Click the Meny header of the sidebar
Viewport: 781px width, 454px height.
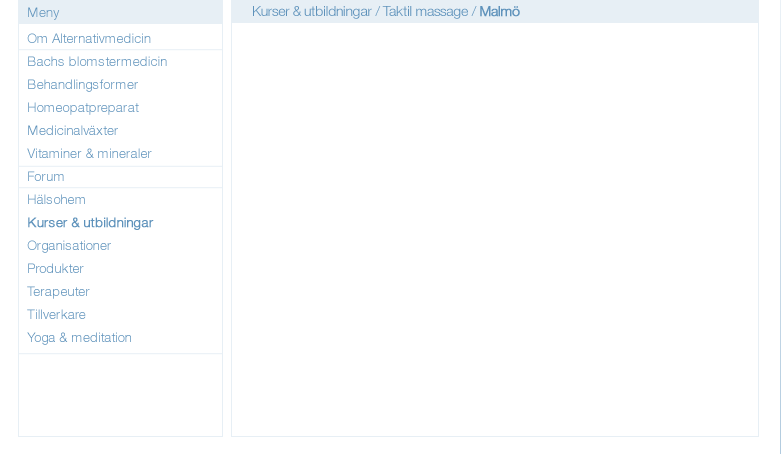point(43,12)
